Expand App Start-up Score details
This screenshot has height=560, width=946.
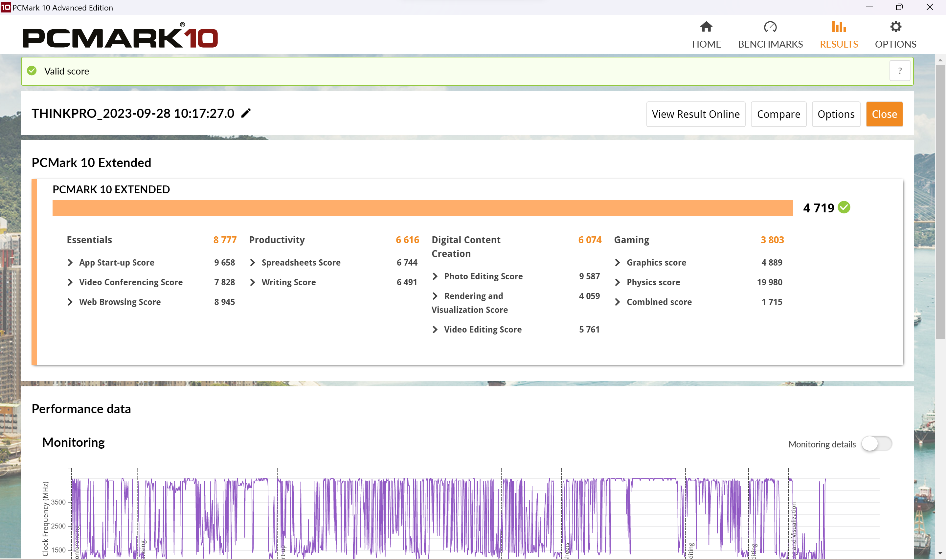point(70,263)
